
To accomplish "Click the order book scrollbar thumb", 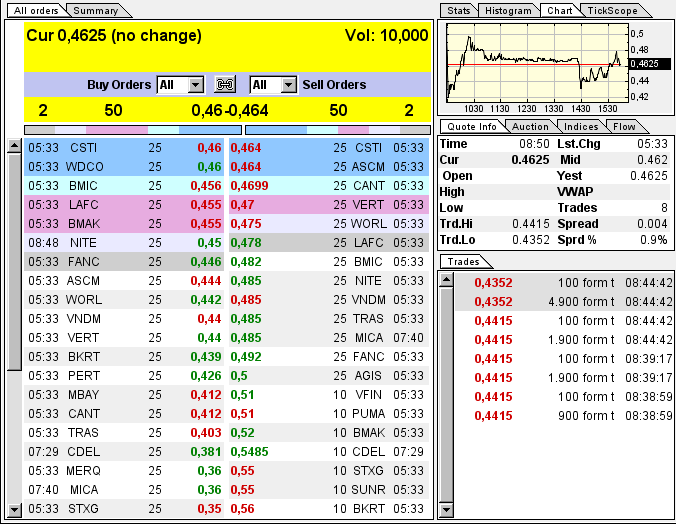I will tap(14, 262).
